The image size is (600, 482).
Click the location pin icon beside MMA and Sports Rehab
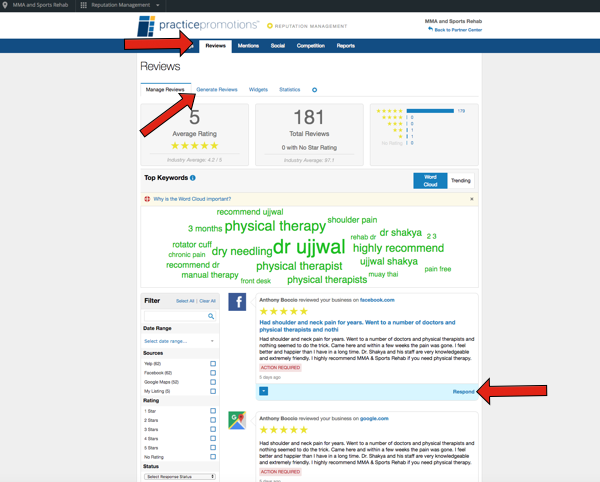(x=5, y=5)
